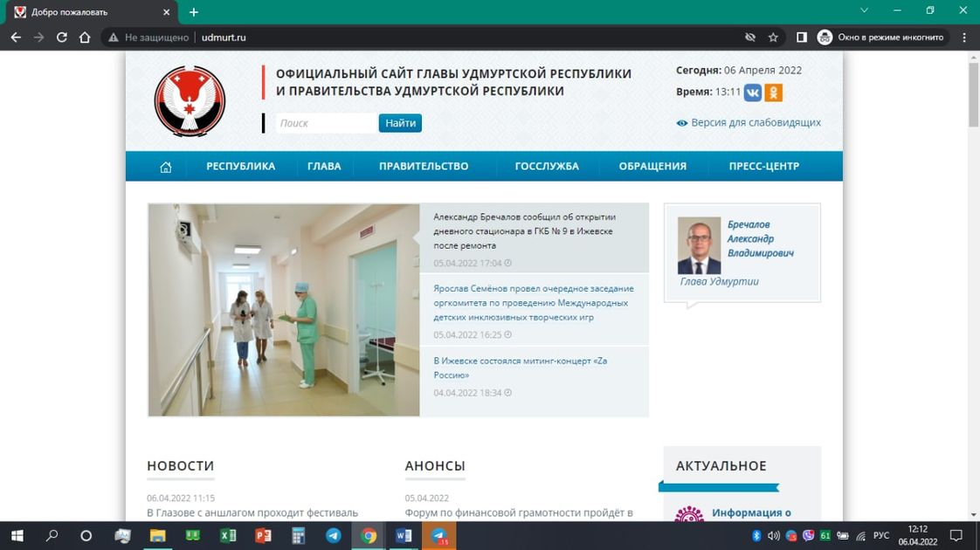Open the РЕСПУБЛИКА navigation menu
Viewport: 980px width, 550px height.
pyautogui.click(x=240, y=167)
